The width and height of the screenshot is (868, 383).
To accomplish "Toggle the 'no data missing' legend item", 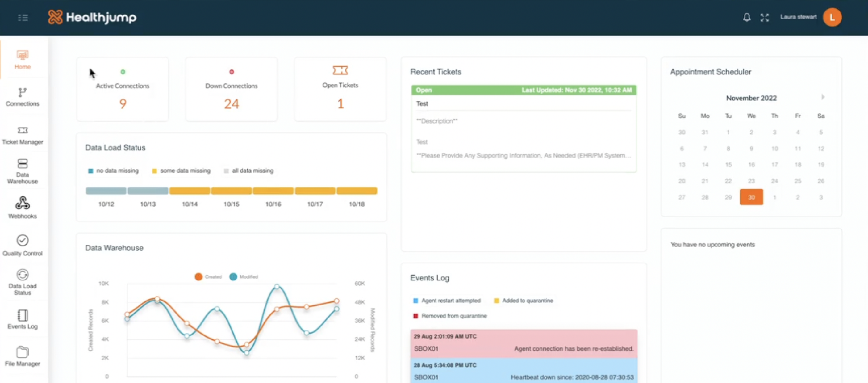I will [x=113, y=170].
